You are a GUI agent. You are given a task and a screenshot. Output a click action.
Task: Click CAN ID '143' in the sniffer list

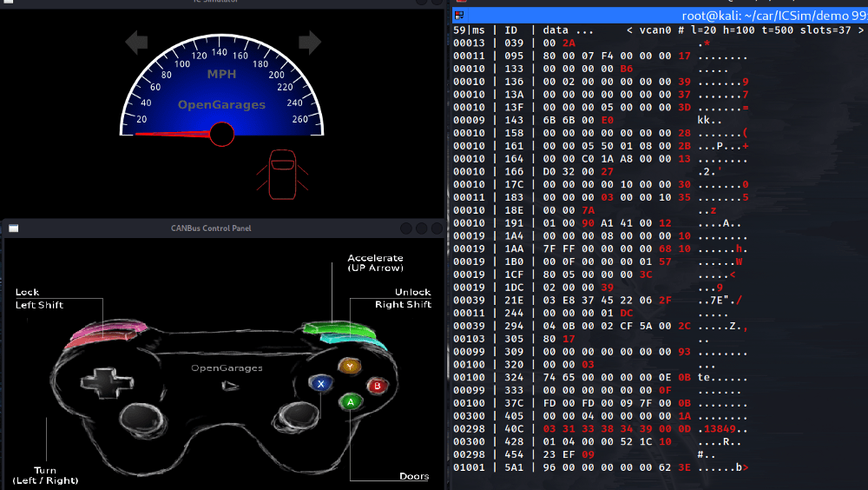pyautogui.click(x=514, y=120)
